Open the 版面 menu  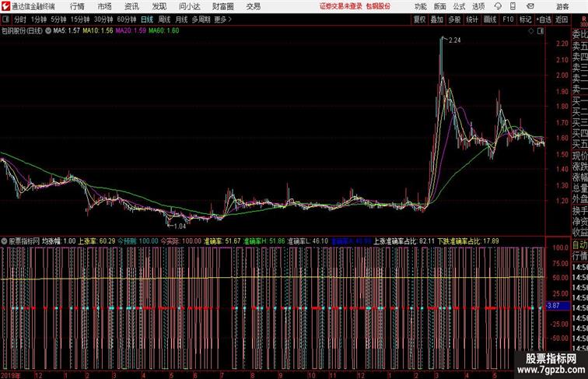click(440, 6)
